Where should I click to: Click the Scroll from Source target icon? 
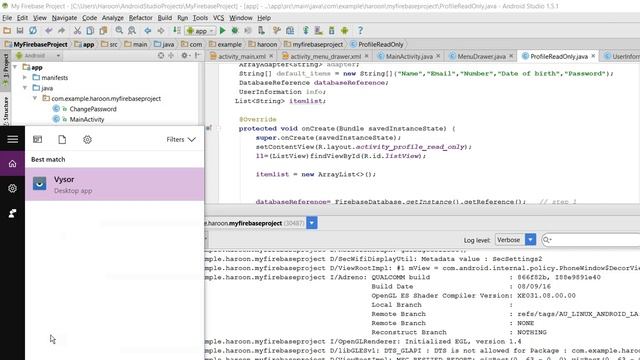click(161, 56)
